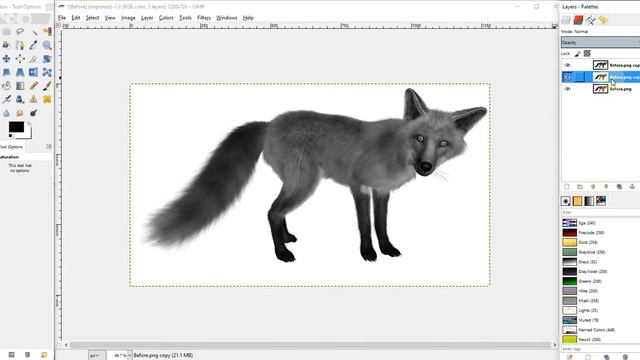Create a new layer in Layers panel
The width and height of the screenshot is (640, 360).
[x=567, y=187]
